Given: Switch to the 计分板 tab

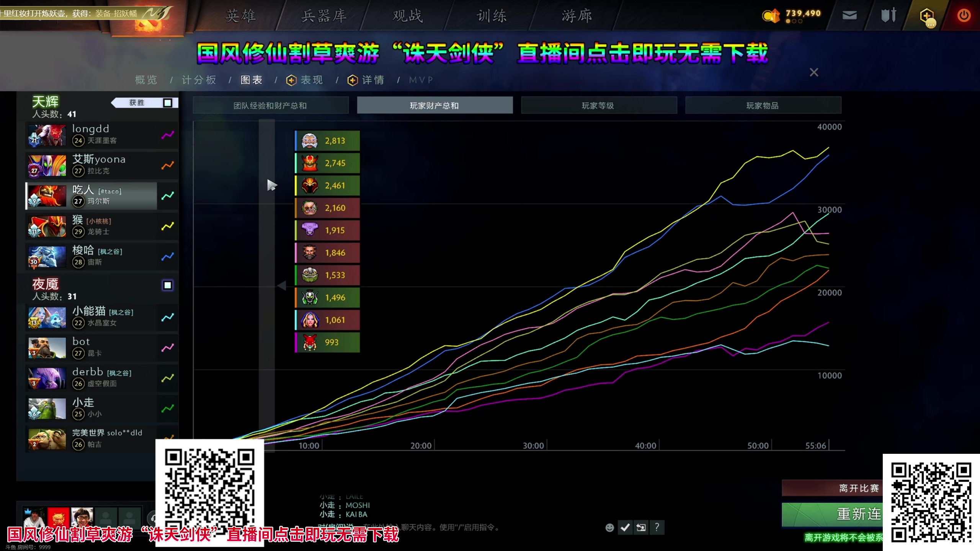Looking at the screenshot, I should [199, 80].
